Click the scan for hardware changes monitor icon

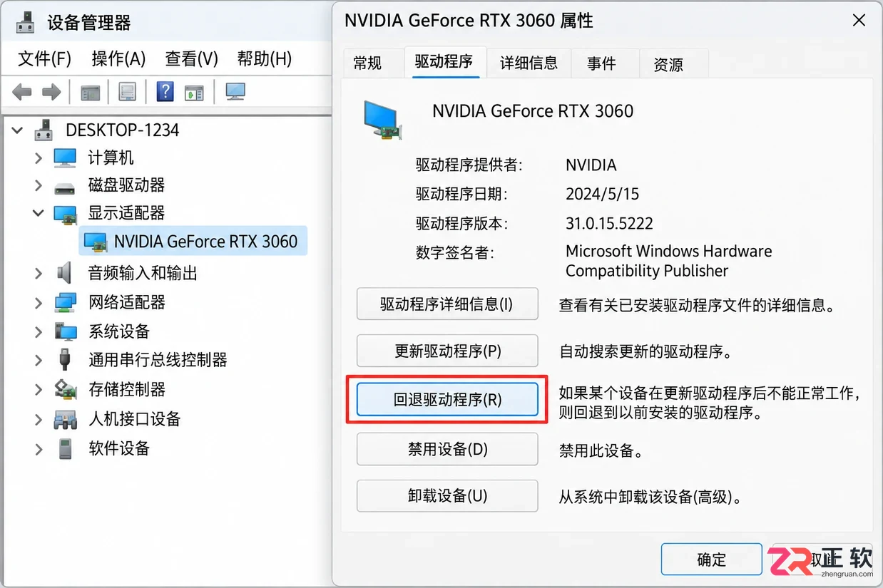[x=235, y=91]
